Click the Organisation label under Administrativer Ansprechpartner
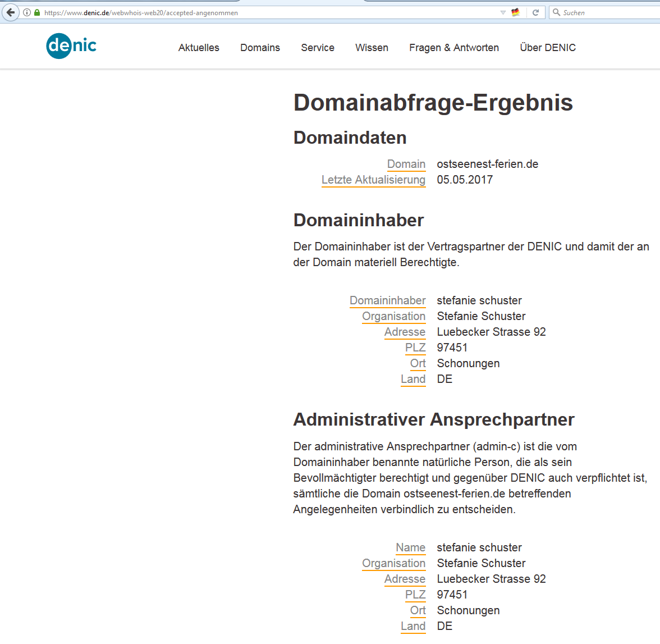This screenshot has height=644, width=660. [393, 563]
